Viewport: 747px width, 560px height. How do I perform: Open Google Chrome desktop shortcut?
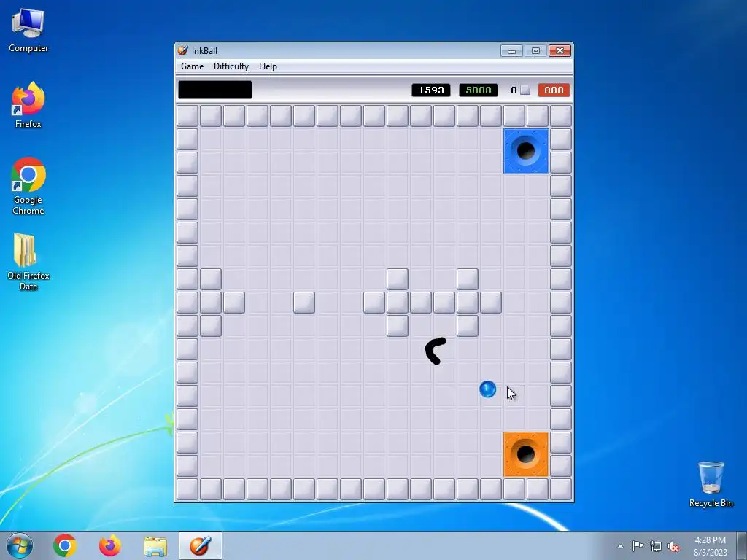(28, 186)
